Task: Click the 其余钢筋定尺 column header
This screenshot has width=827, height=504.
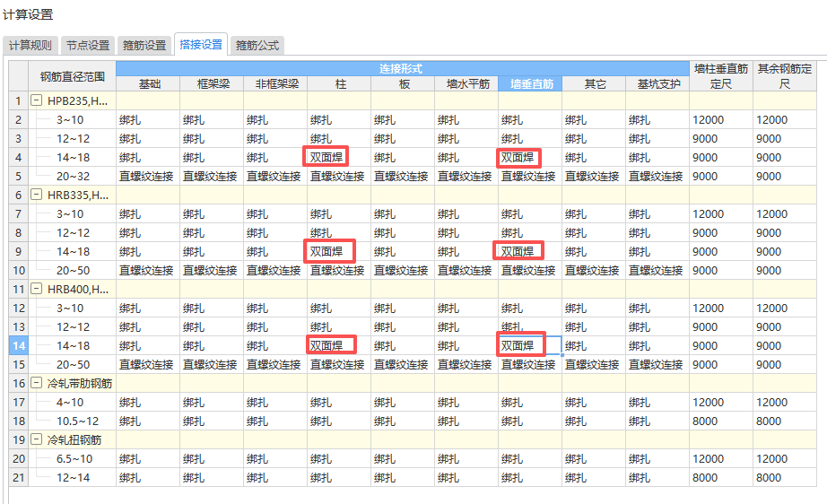Action: (785, 76)
